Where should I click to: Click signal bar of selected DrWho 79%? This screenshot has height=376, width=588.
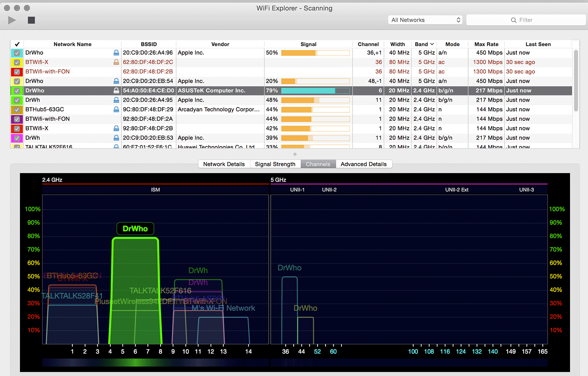(x=315, y=91)
